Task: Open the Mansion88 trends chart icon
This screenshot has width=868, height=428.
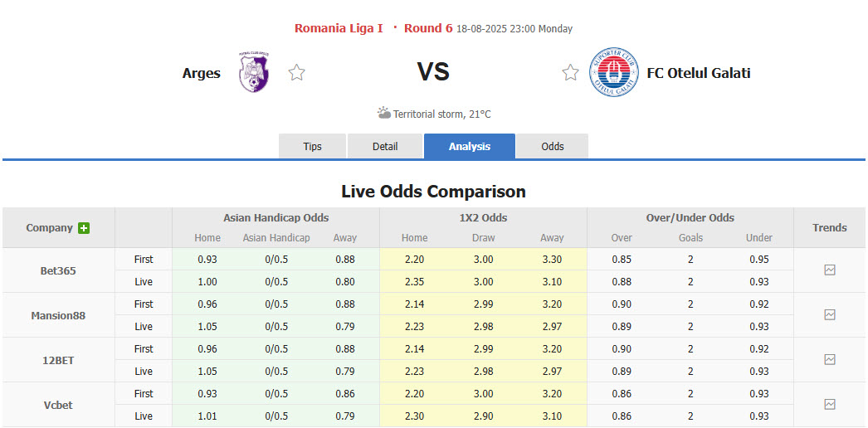Action: tap(830, 315)
